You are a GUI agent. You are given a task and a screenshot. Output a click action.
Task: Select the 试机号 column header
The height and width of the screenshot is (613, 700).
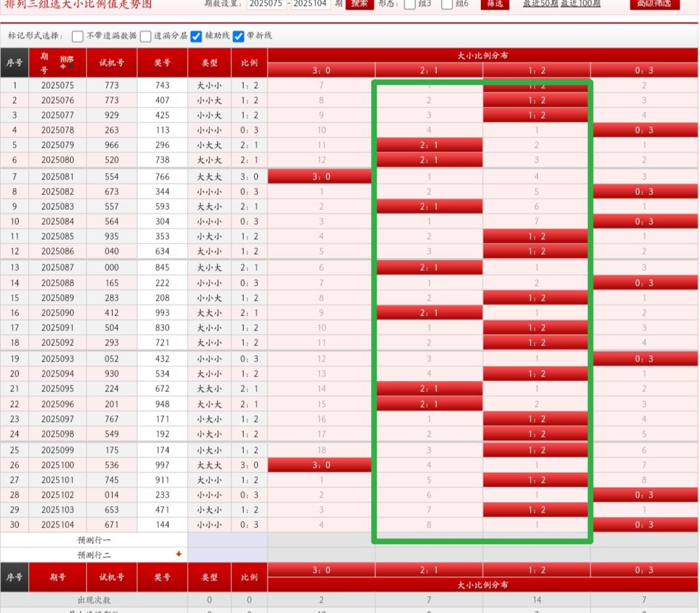tap(111, 63)
